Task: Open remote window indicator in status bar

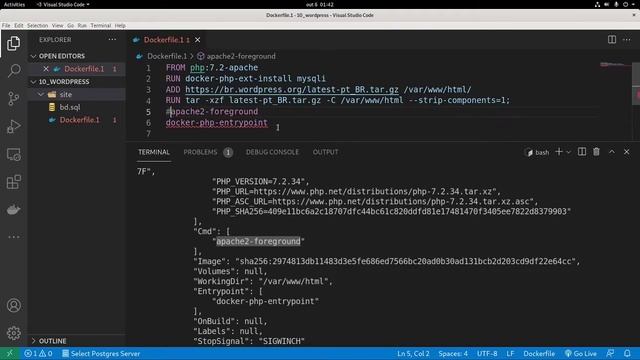Action: coord(9,353)
